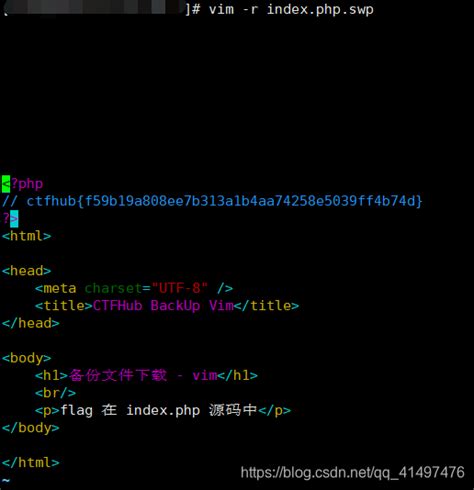474x490 pixels.
Task: Click the closing </html> tag
Action: coord(31,462)
